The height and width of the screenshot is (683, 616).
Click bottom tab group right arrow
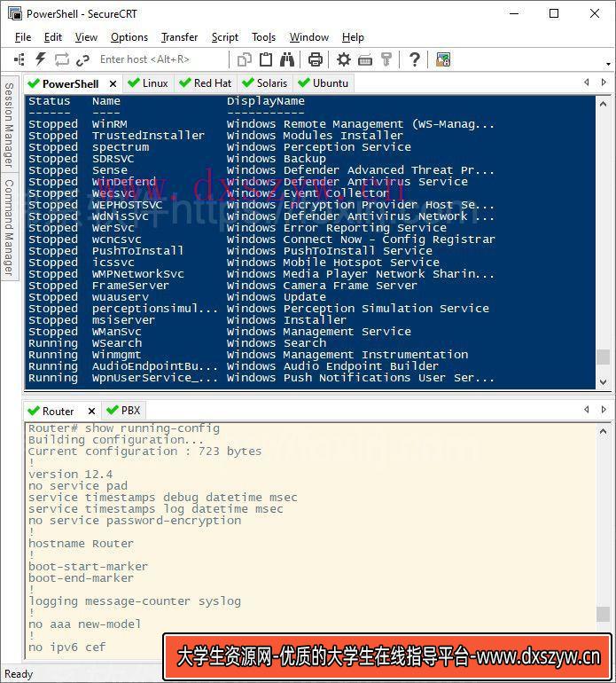click(604, 410)
